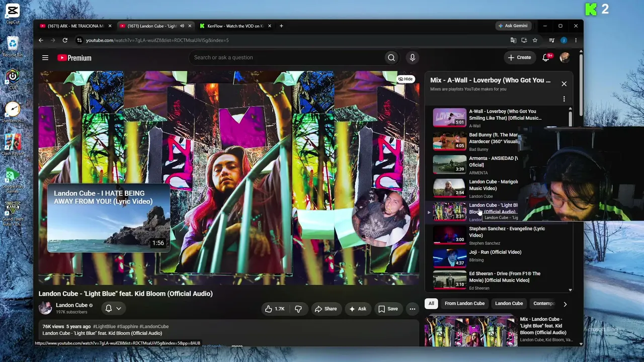Focus the YouTube search box
Screen dimensions: 644x362
click(287, 58)
